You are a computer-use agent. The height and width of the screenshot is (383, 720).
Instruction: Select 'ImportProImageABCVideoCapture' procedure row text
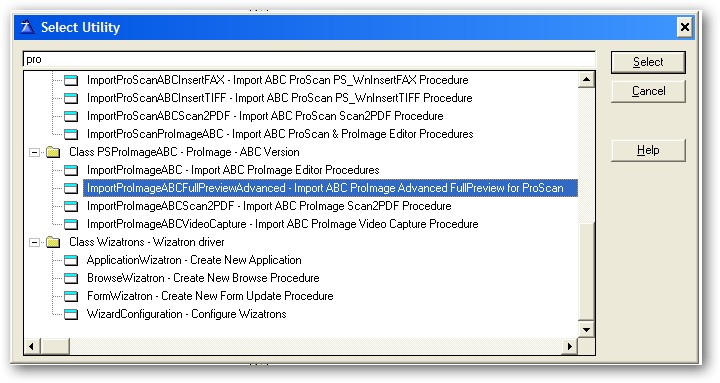[282, 224]
